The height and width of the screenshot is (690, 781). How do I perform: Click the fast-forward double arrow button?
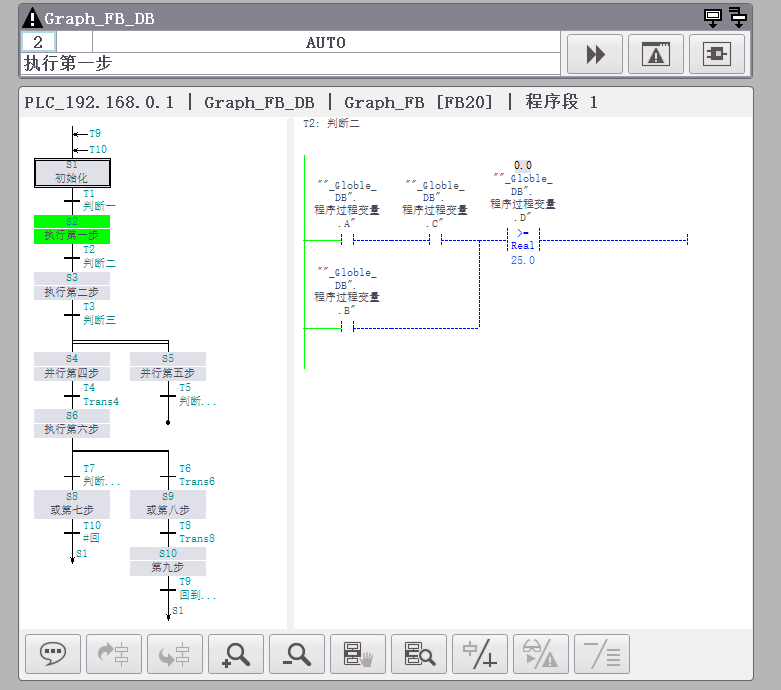point(595,54)
